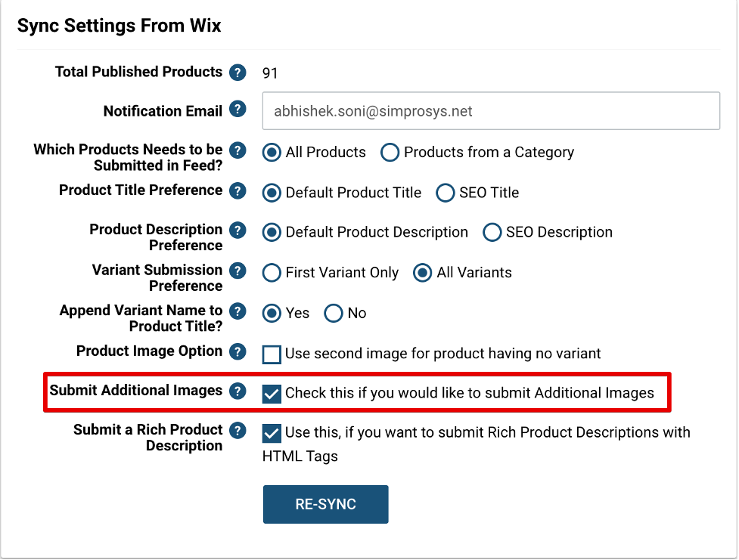This screenshot has height=560, width=739.
Task: Choose First Variant Only option
Action: [272, 273]
